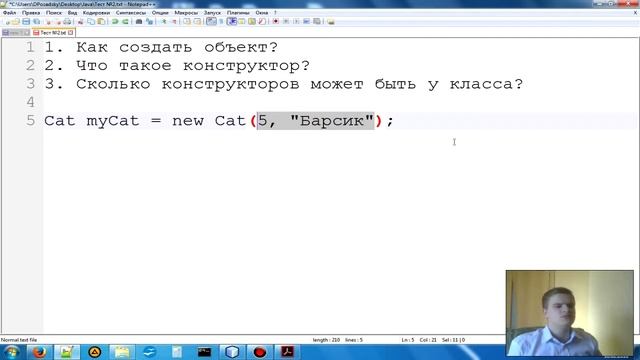This screenshot has width=640, height=360.
Task: Open Firefox from the taskbar
Action: click(x=39, y=352)
